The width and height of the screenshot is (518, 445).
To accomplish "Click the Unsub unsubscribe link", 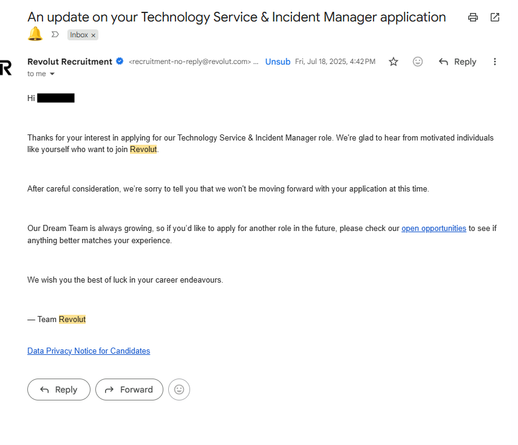I will point(278,62).
